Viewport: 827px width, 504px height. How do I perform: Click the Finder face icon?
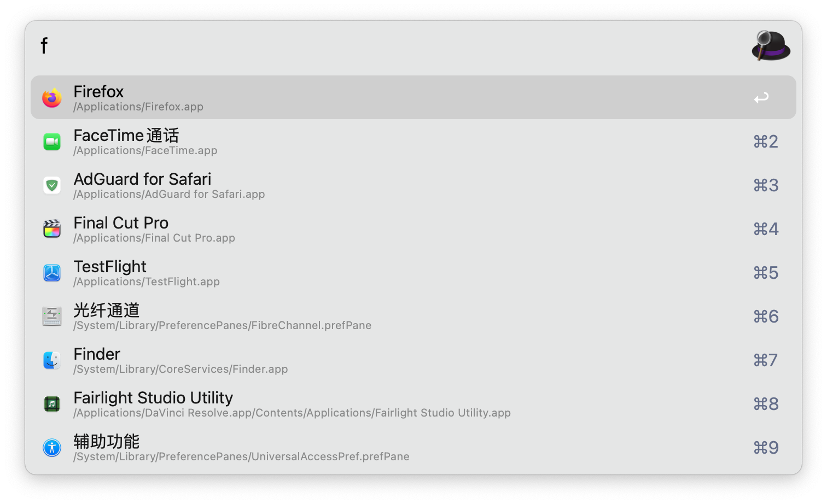[52, 360]
